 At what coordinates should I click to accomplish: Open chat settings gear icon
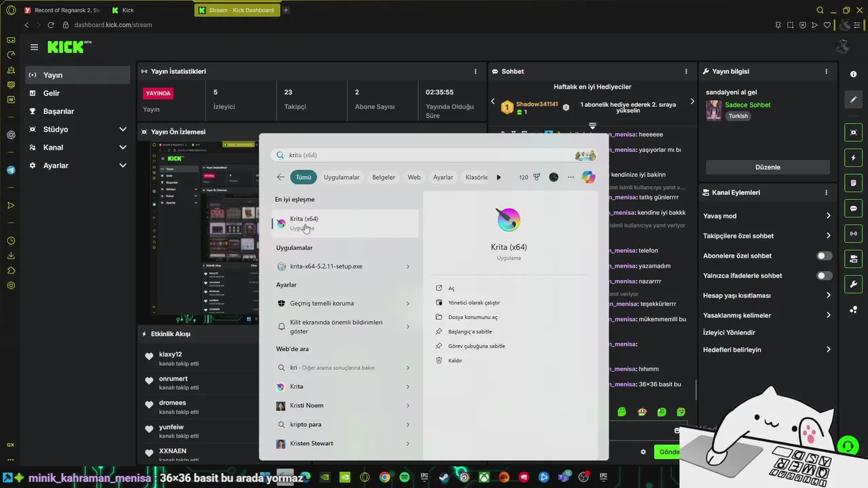(643, 452)
